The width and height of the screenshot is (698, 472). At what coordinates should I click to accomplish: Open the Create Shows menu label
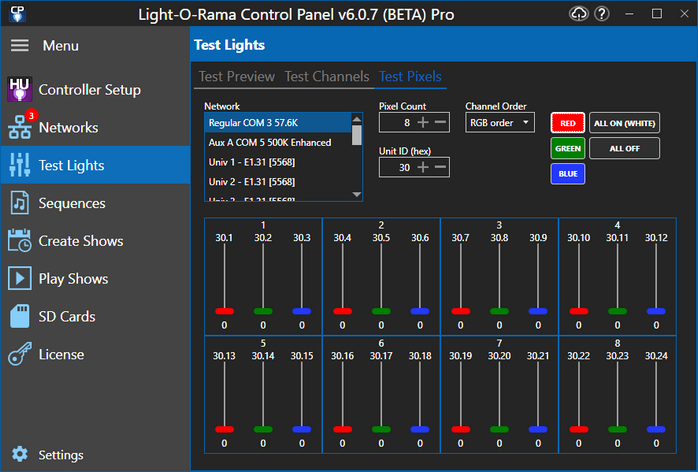click(81, 241)
